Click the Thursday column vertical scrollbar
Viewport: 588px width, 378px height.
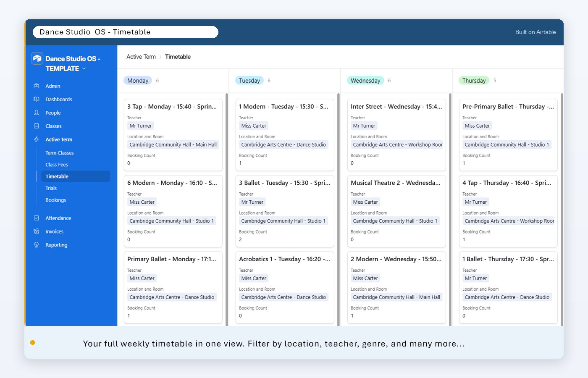point(562,209)
